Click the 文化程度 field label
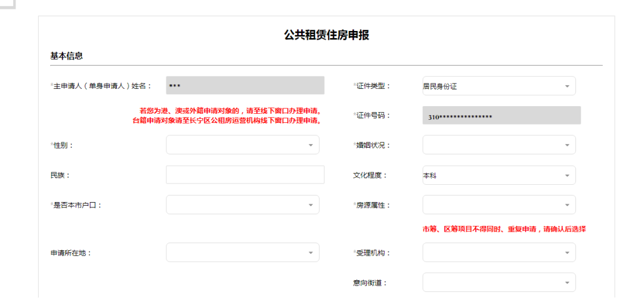This screenshot has height=298, width=644. 370,175
